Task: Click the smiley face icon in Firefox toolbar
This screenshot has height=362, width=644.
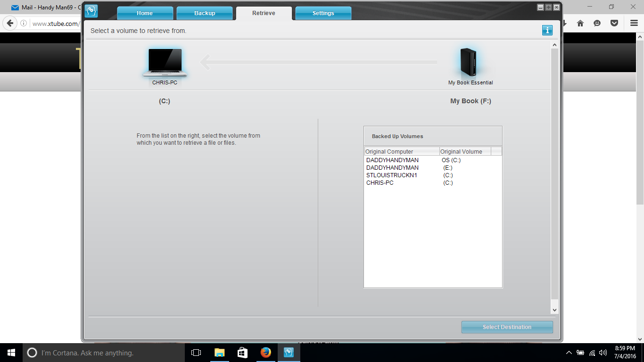Action: [x=597, y=23]
